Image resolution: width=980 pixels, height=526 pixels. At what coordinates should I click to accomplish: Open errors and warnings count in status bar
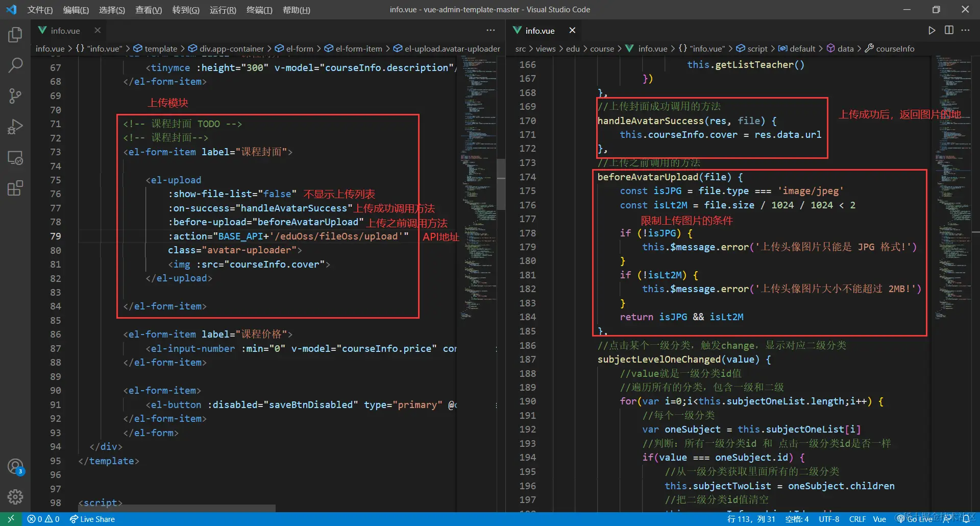pos(43,519)
